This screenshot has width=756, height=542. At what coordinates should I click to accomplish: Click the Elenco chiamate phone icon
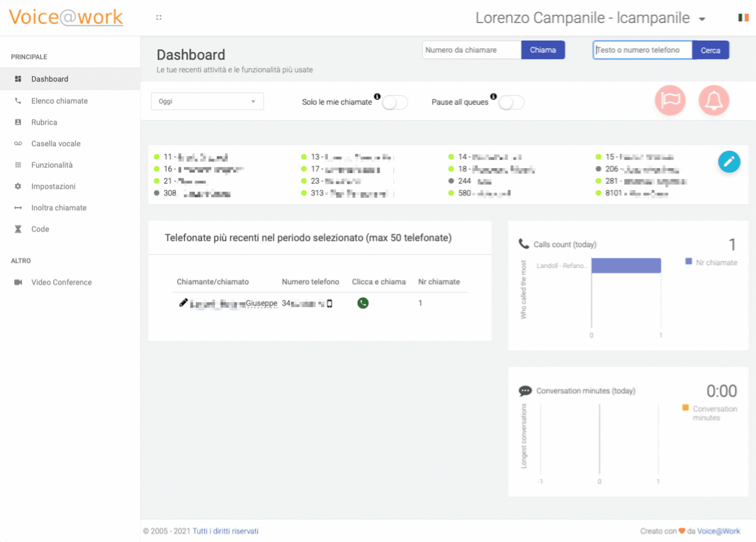pos(18,101)
